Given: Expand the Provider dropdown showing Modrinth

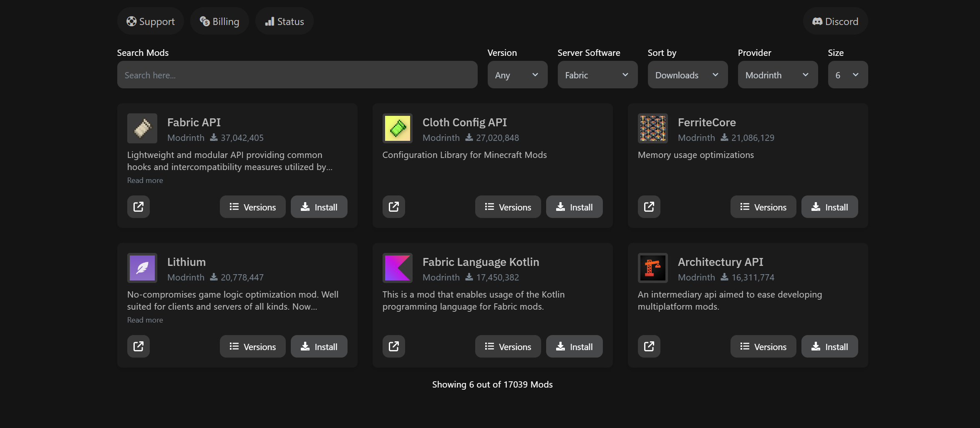Looking at the screenshot, I should 778,75.
